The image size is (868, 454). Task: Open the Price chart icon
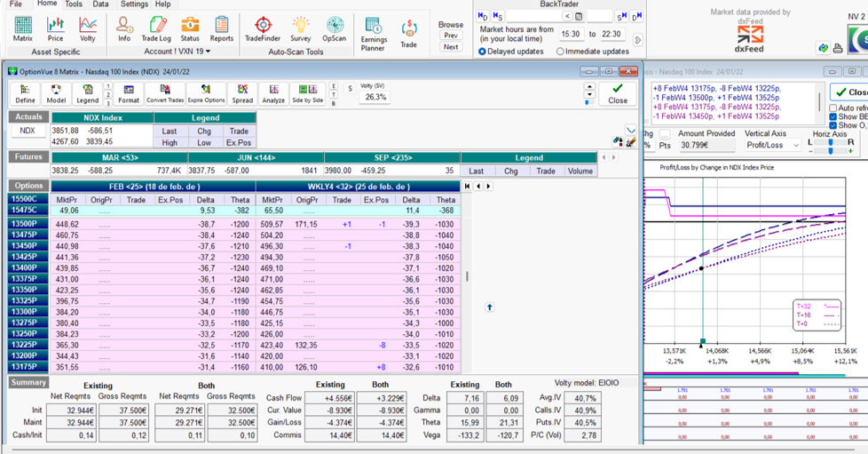(55, 29)
